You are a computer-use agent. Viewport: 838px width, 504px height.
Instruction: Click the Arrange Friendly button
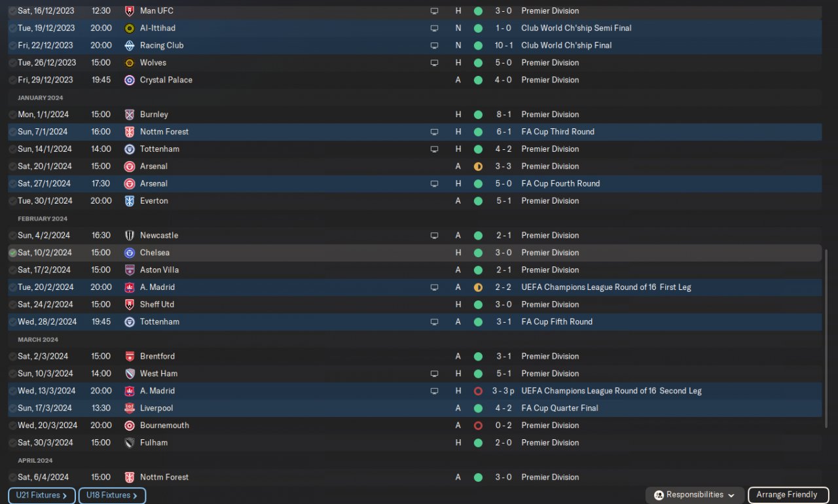(x=787, y=495)
